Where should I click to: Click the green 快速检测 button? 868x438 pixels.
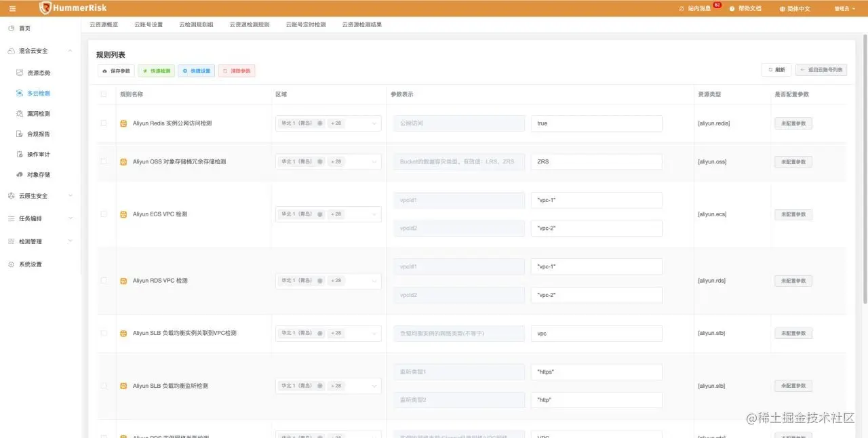click(156, 71)
